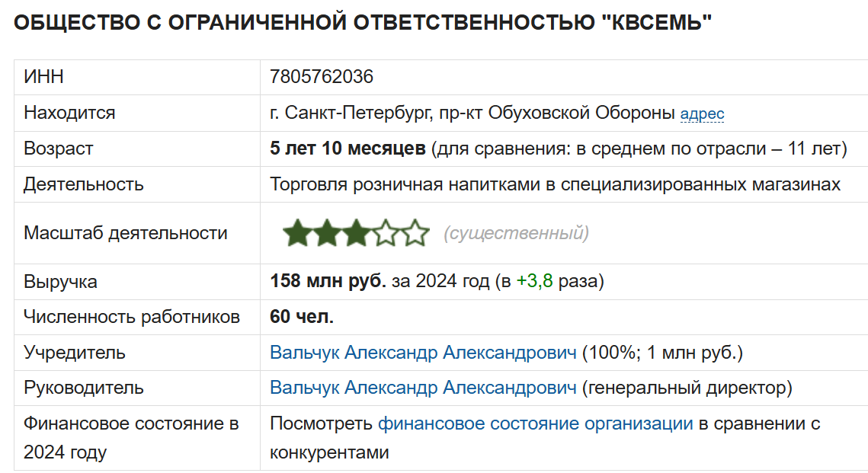The image size is (868, 473).
Task: Click the second filled star in the rating
Action: (x=327, y=233)
